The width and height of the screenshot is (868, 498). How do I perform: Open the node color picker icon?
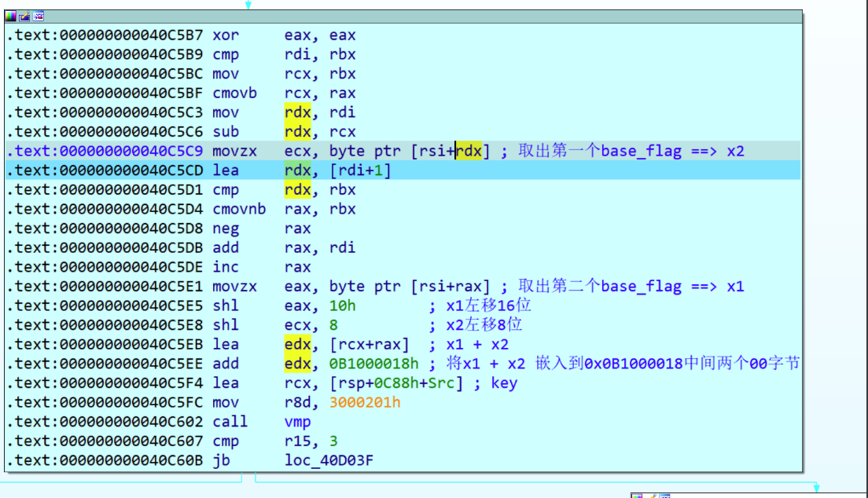point(10,16)
